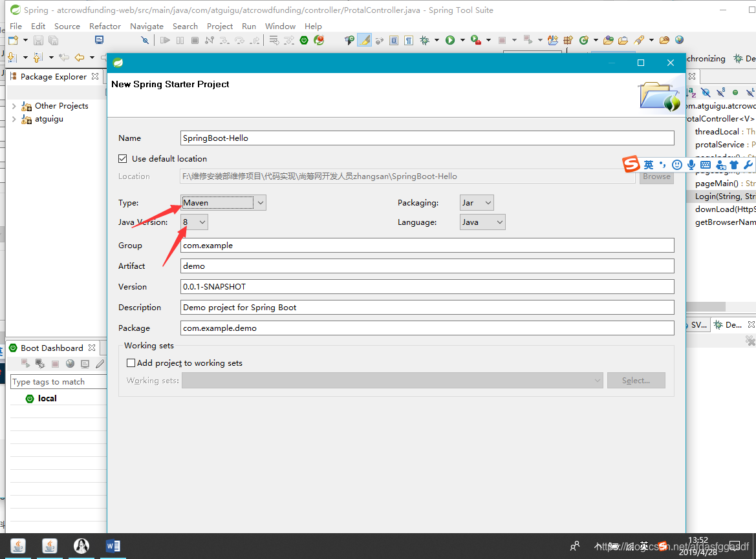Click Boot Dashboard open console icon
The height and width of the screenshot is (559, 756).
click(x=85, y=364)
